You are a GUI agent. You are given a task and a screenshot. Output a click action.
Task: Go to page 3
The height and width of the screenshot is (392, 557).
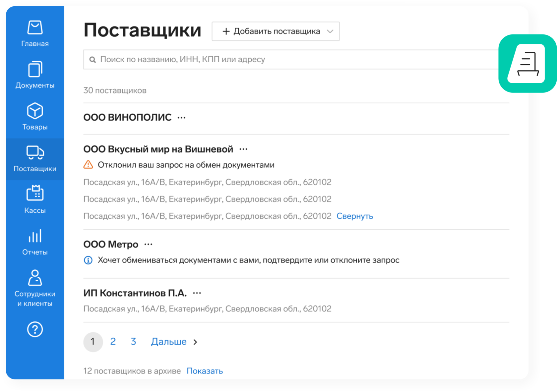click(x=133, y=342)
